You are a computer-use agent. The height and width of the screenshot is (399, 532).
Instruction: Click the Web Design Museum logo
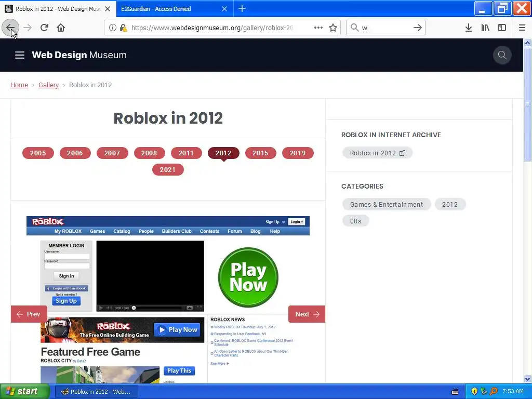(x=79, y=55)
